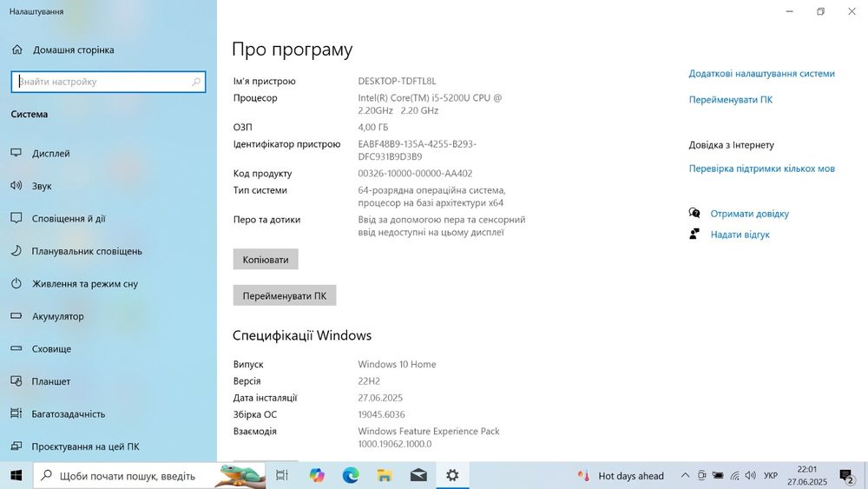Switch input language УКР indicator
This screenshot has width=868, height=489.
click(x=771, y=476)
